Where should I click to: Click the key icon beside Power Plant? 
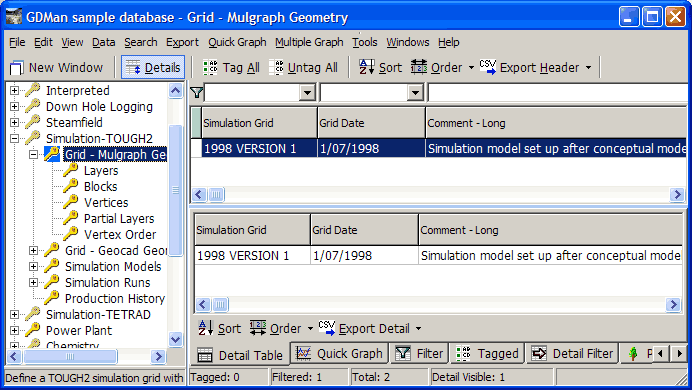[x=32, y=330]
